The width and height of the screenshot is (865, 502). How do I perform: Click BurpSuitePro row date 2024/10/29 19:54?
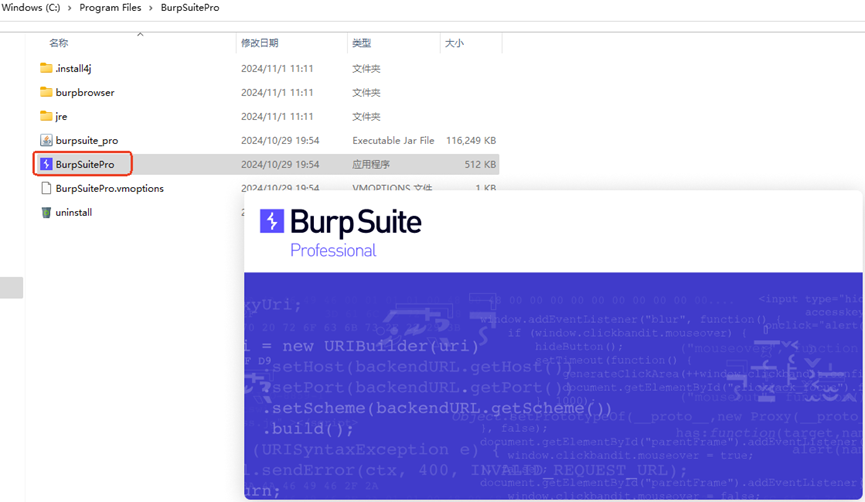click(280, 164)
